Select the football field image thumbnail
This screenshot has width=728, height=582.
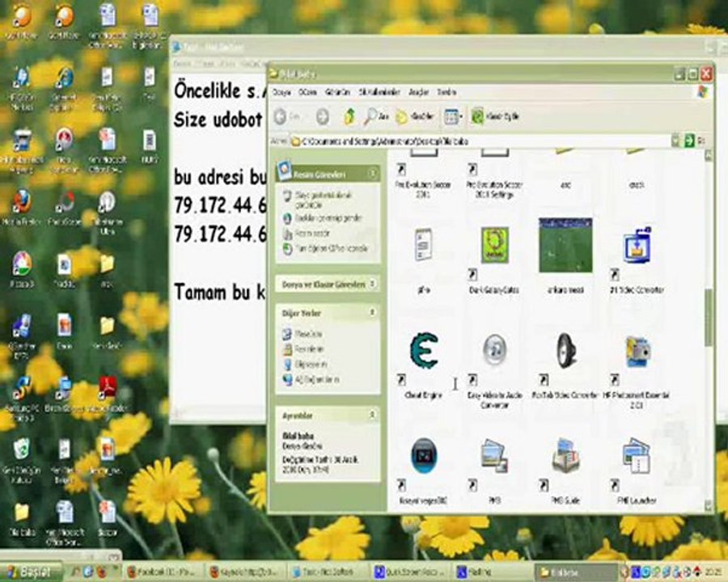click(x=565, y=245)
